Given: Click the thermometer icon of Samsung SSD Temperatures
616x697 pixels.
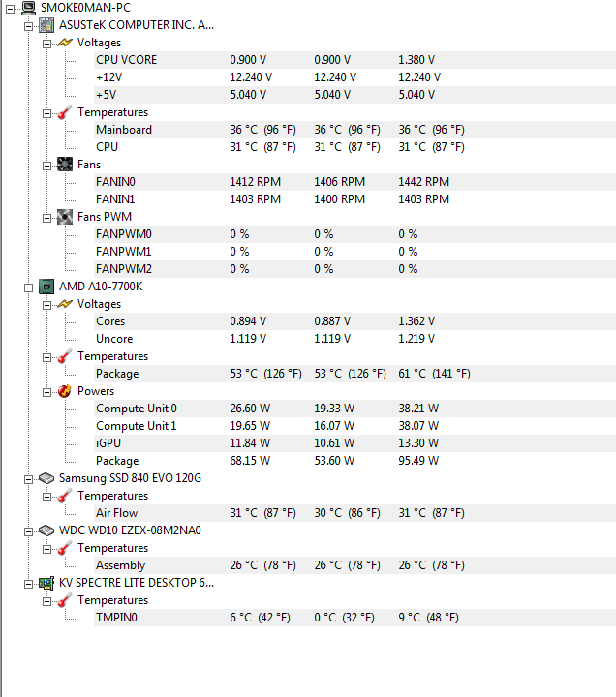Looking at the screenshot, I should [65, 496].
